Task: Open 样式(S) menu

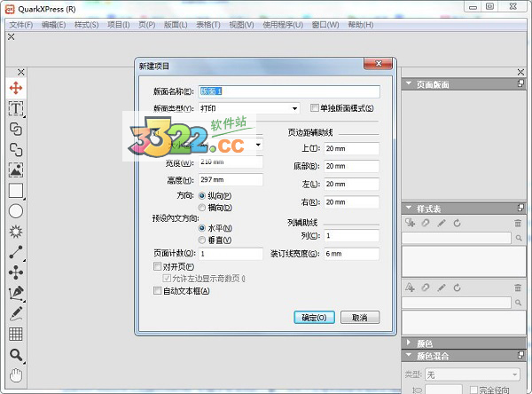Action: point(87,25)
